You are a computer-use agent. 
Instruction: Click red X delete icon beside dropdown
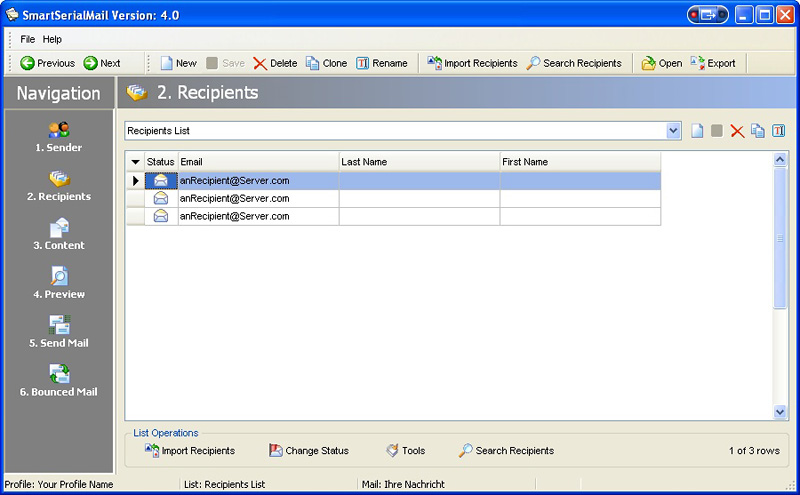tap(737, 131)
